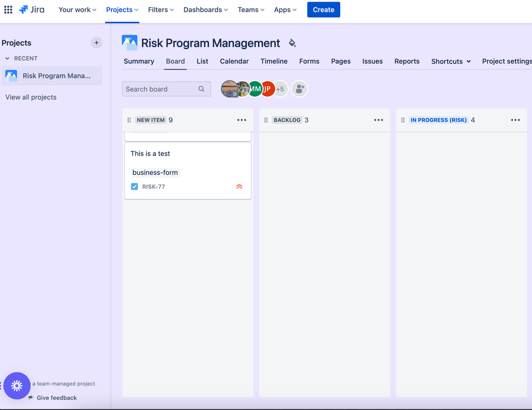Open the Your work dropdown

click(x=77, y=10)
